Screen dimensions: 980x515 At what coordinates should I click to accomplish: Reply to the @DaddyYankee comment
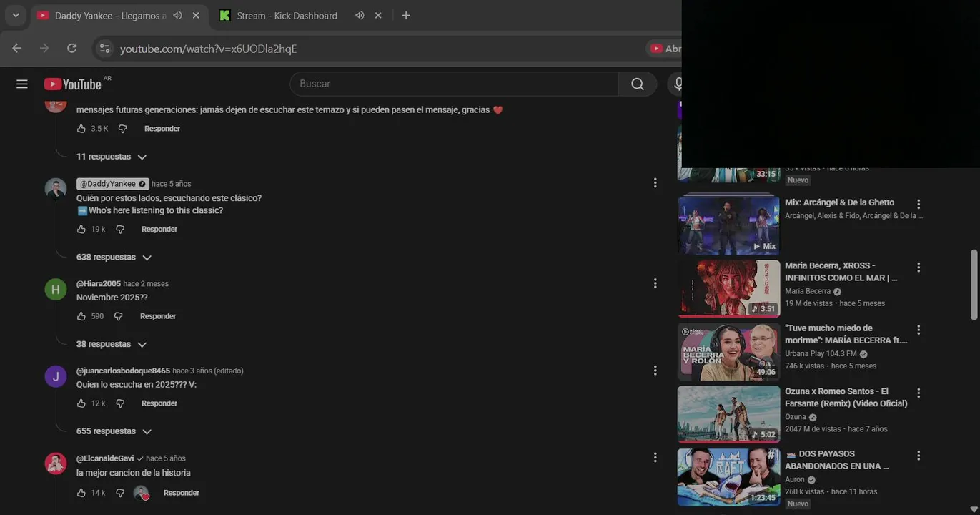159,230
